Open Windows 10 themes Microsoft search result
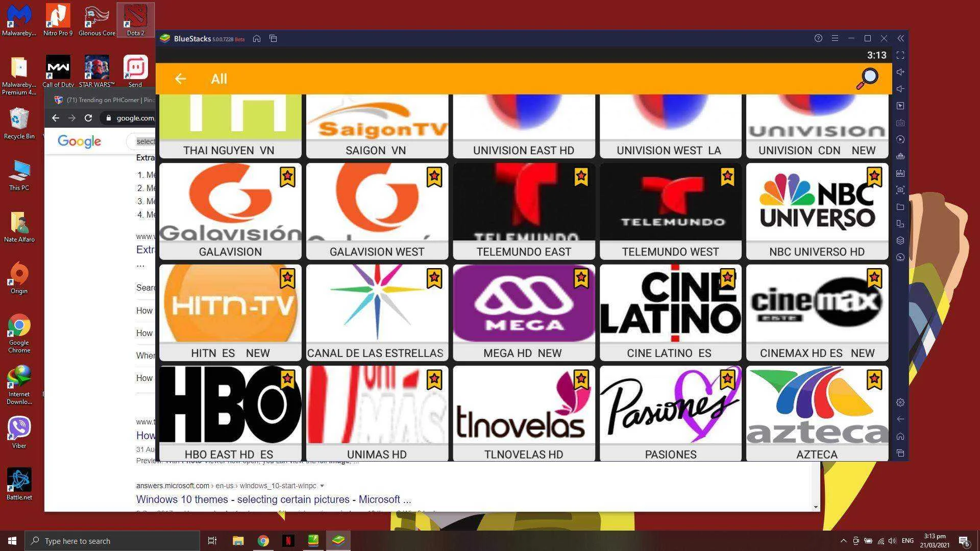 click(x=274, y=499)
